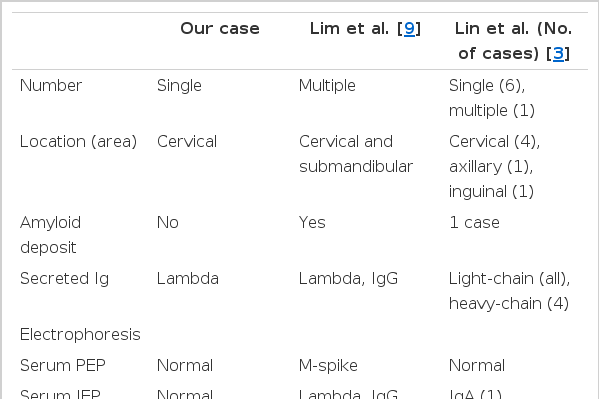599x399 pixels.
Task: Click the 'Lin et al. (No. of cases)' header
Action: 514,41
